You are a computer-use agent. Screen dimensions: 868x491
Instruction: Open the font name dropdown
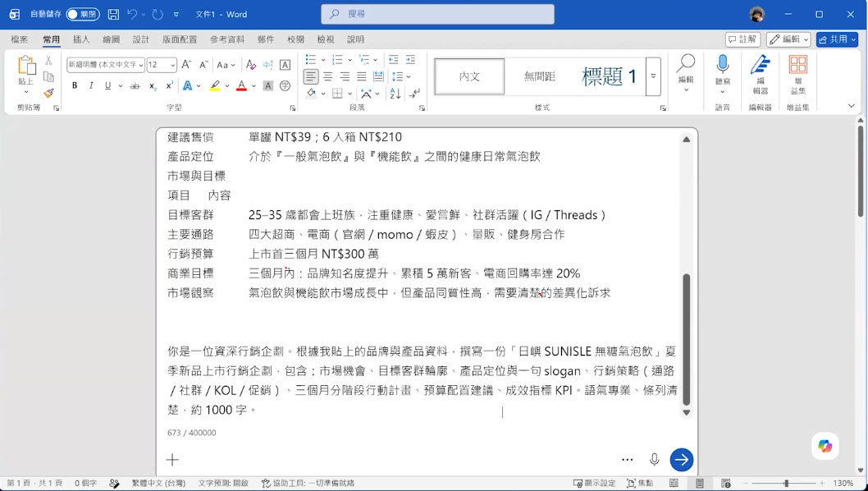point(141,65)
